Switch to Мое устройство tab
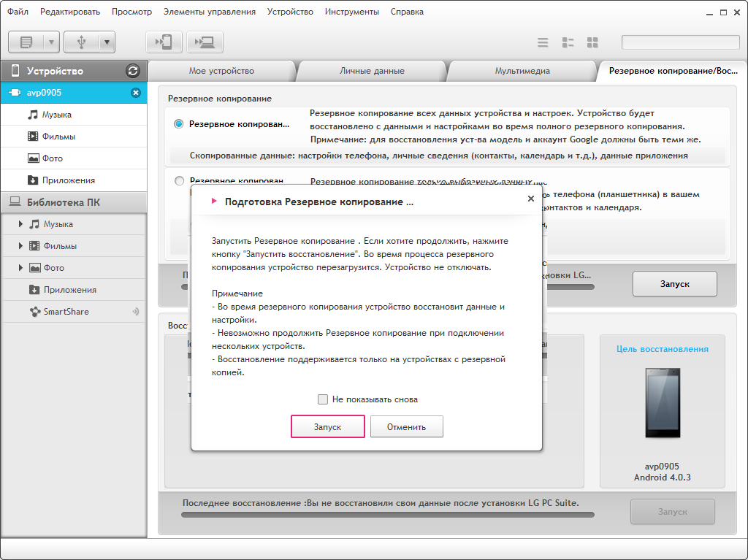748x560 pixels. pyautogui.click(x=221, y=71)
